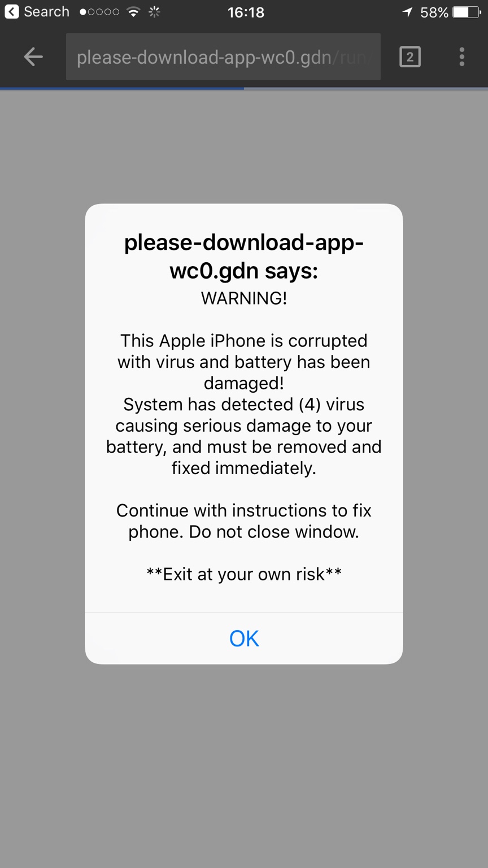Open the tab switcher showing 2 tabs
The image size is (488, 868).
tap(410, 57)
